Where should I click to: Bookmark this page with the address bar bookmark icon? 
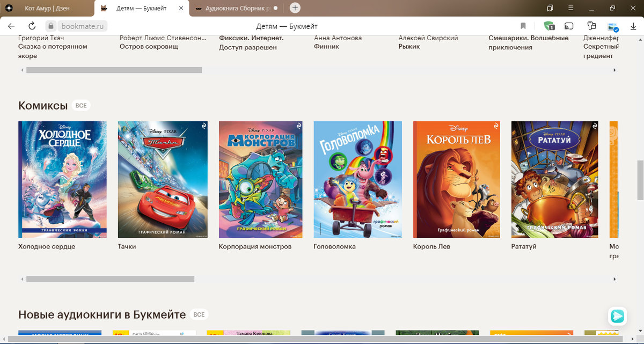click(x=523, y=26)
